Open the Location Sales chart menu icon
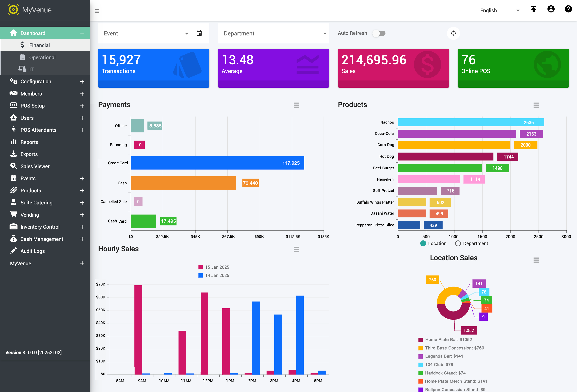The height and width of the screenshot is (392, 577). point(536,260)
